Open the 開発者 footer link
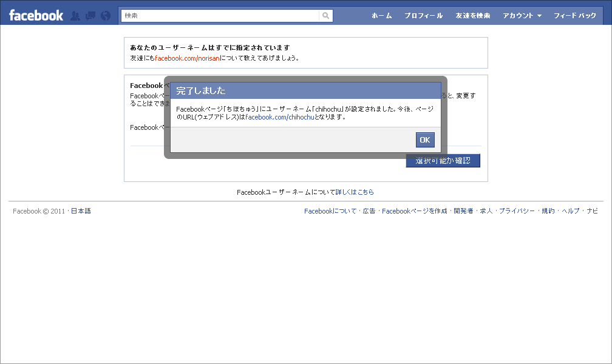612x364 pixels. pyautogui.click(x=463, y=211)
